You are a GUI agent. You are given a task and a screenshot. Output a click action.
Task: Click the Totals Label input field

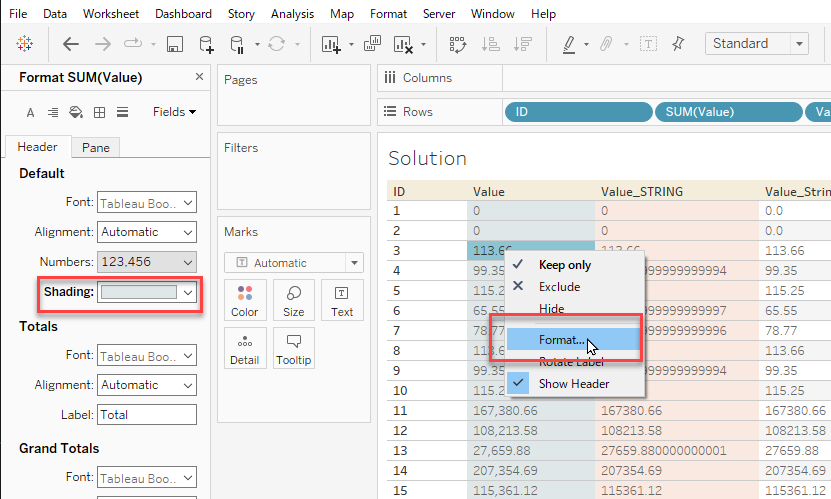[147, 415]
